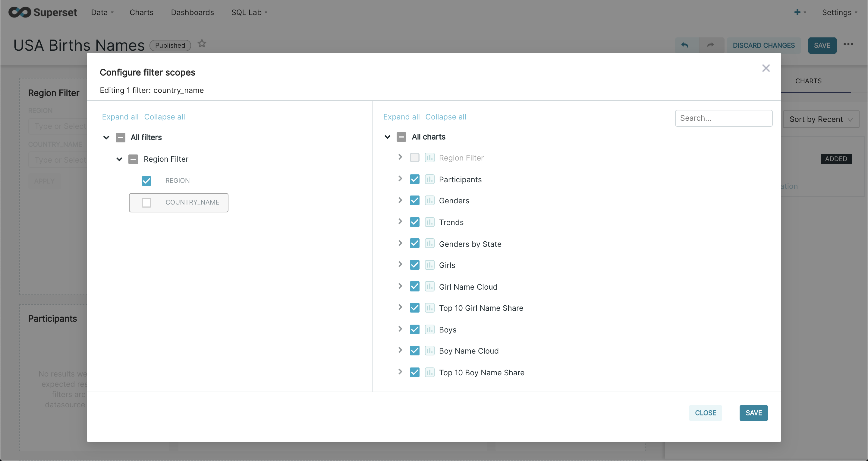The height and width of the screenshot is (461, 868).
Task: Uncheck the Participants chart checkbox
Action: coord(414,180)
